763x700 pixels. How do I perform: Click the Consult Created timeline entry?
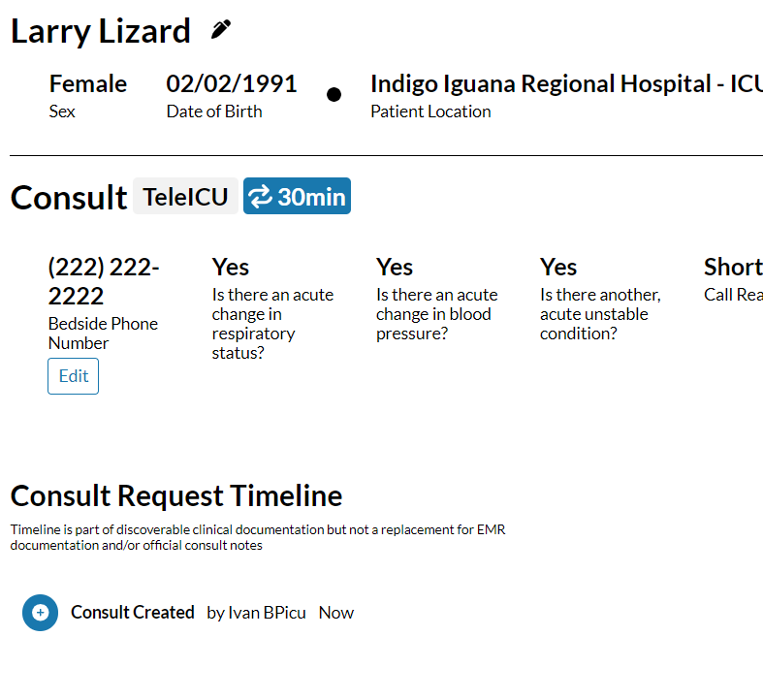click(x=133, y=613)
